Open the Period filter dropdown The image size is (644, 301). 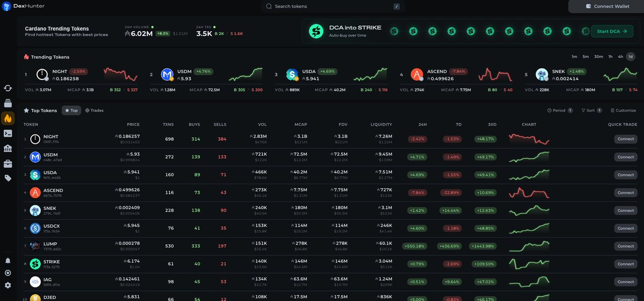click(560, 110)
